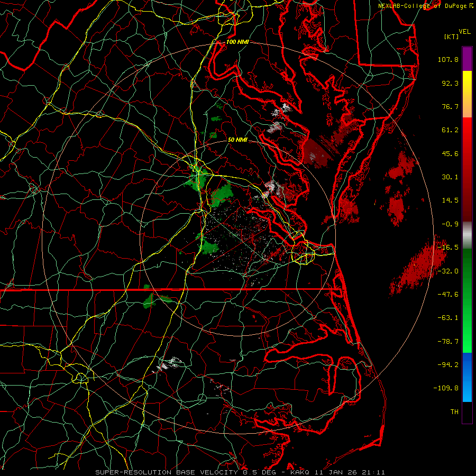Click the '100 NMI' range ring label
476x476 pixels.
pyautogui.click(x=237, y=42)
